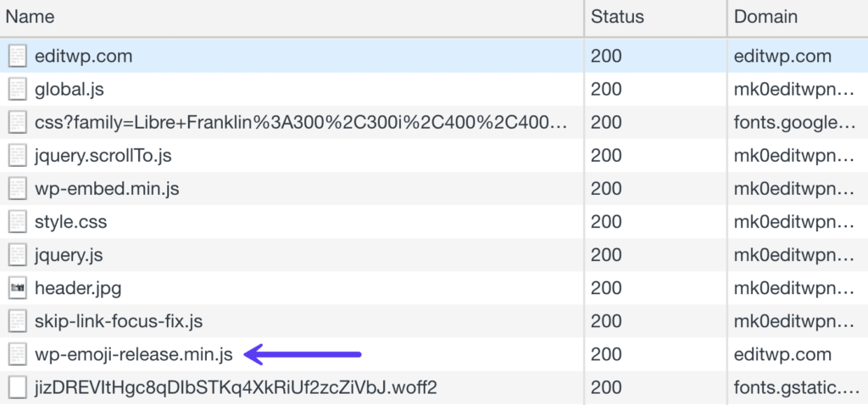The image size is (868, 405).
Task: Click the 200 status of wp-embed.min.js
Action: click(606, 189)
